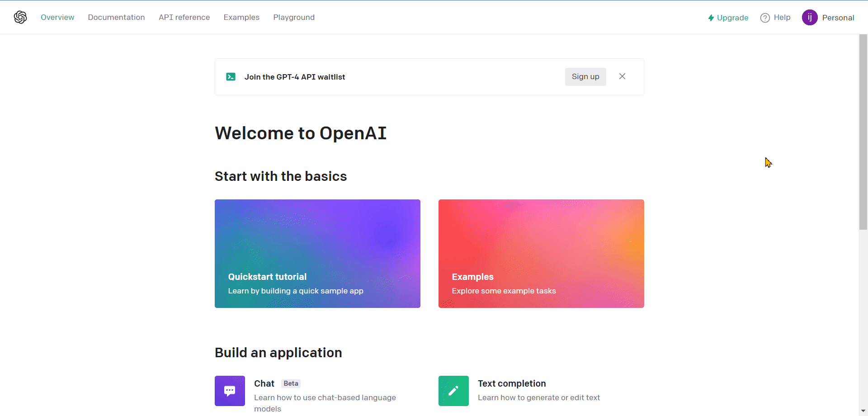The height and width of the screenshot is (416, 868).
Task: Click 'Learn how to generate or edit text'
Action: point(539,397)
